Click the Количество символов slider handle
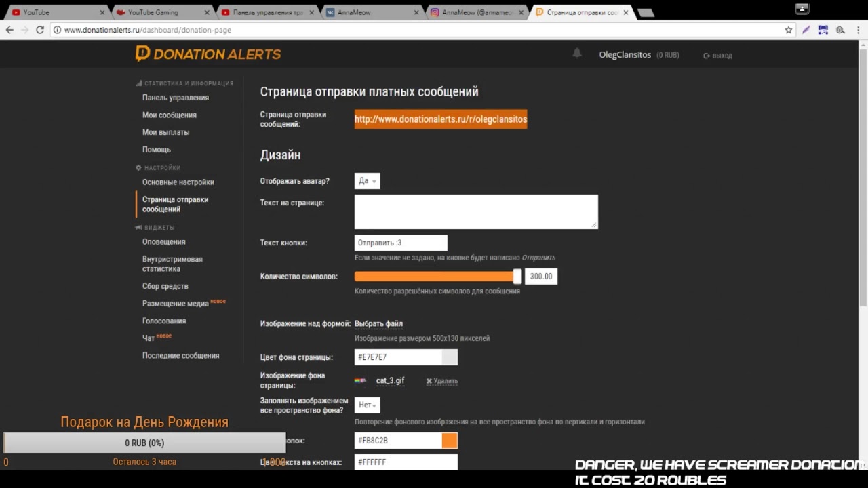 [x=517, y=277]
